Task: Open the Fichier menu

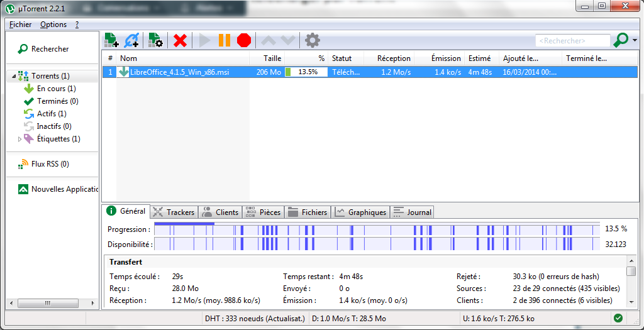Action: coord(21,25)
